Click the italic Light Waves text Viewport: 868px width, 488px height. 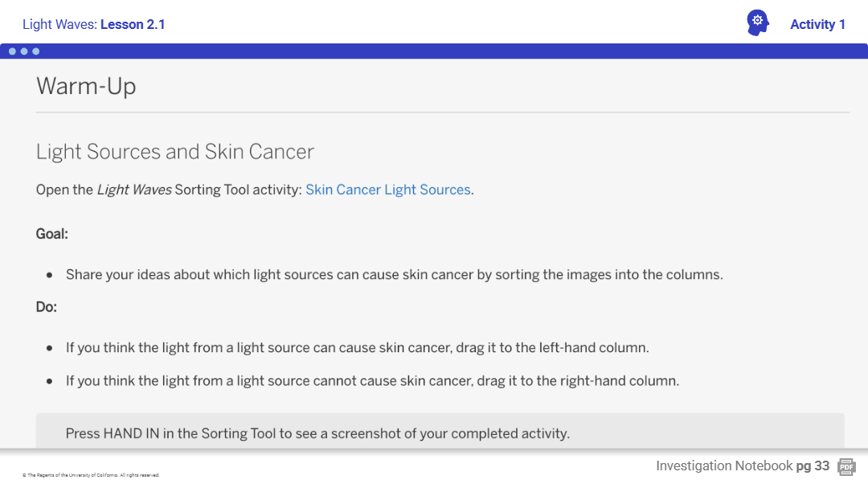(x=133, y=190)
